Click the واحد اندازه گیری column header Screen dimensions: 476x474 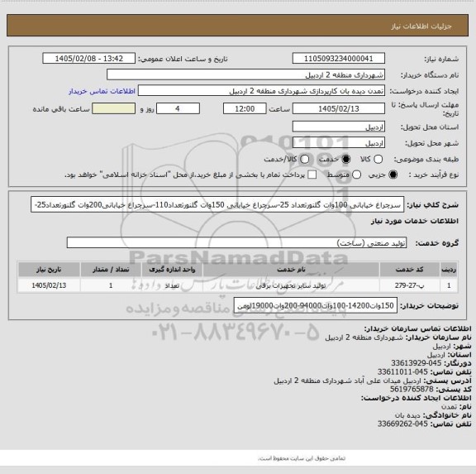[x=172, y=270]
